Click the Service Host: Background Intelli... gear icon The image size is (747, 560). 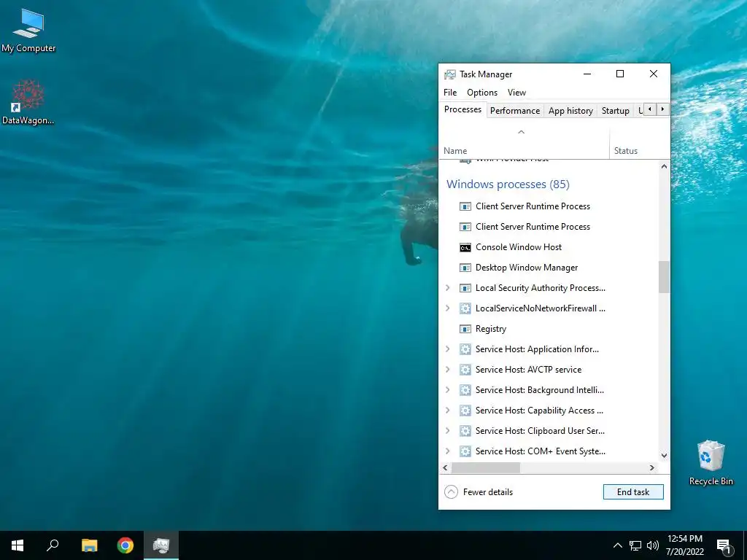(465, 391)
